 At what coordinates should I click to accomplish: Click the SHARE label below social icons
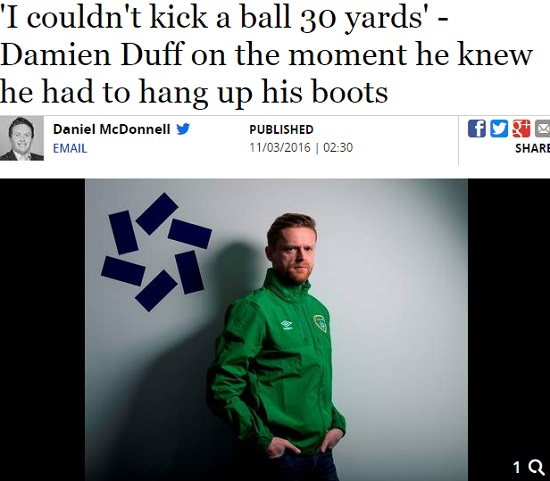pyautogui.click(x=532, y=148)
